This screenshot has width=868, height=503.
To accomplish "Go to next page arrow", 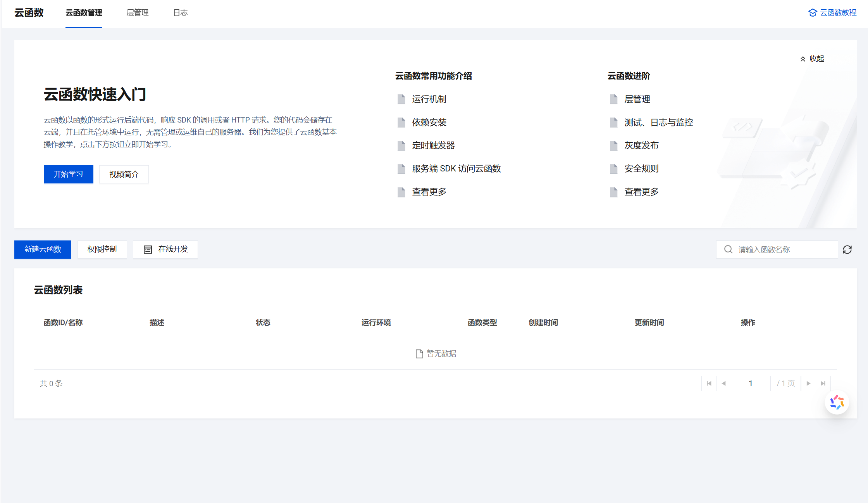I will 808,384.
